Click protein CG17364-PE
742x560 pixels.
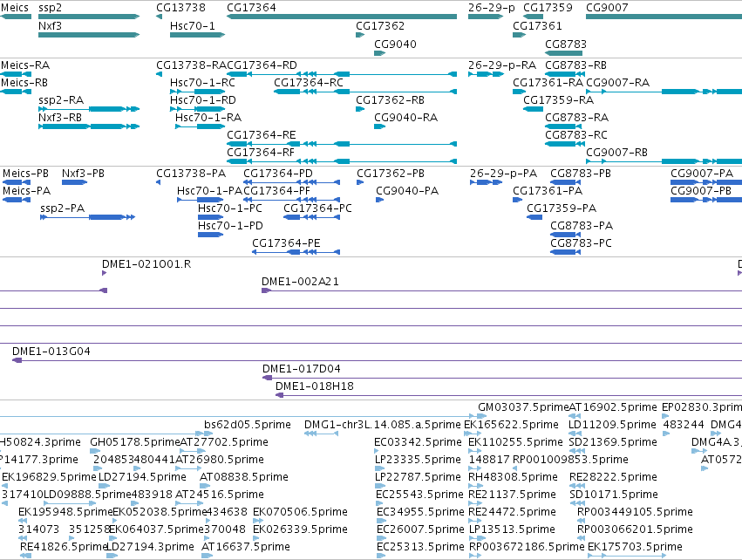pos(286,243)
